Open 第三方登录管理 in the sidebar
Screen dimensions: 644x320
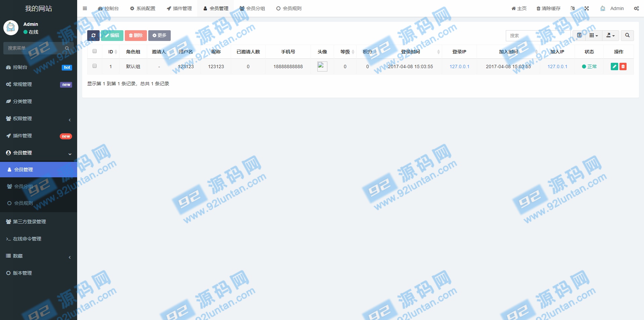pyautogui.click(x=39, y=222)
